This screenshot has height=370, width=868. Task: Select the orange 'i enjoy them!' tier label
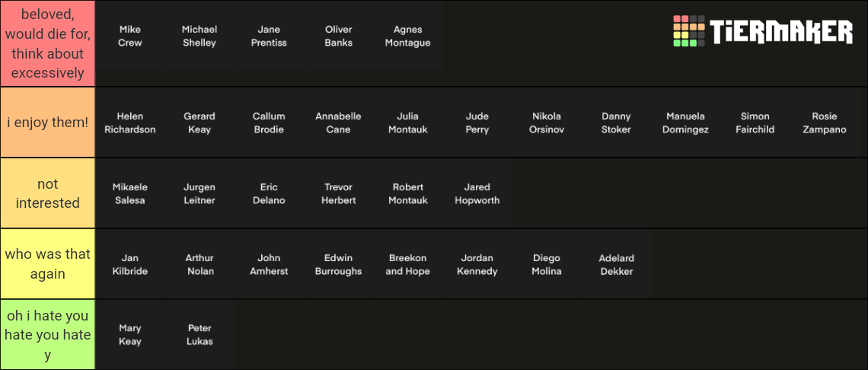(47, 122)
